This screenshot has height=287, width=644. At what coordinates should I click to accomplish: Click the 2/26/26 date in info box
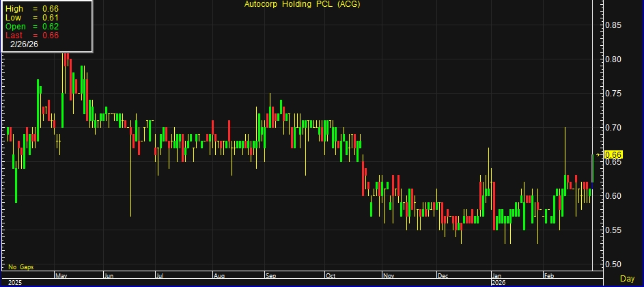(x=25, y=43)
